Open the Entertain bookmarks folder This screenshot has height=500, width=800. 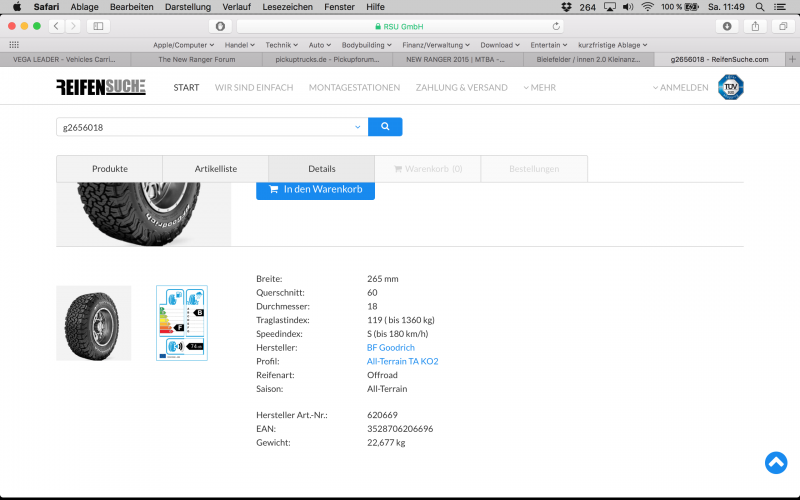[548, 45]
